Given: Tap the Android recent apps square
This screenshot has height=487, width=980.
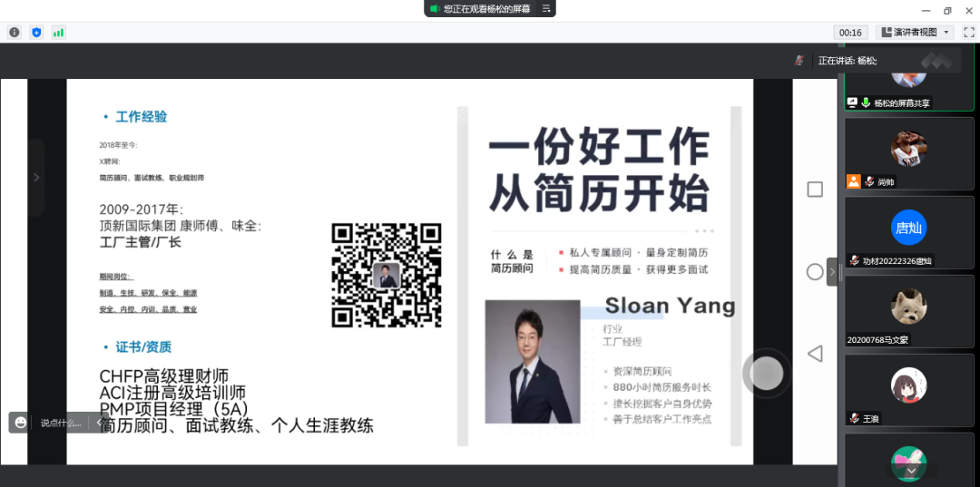Looking at the screenshot, I should (x=815, y=189).
